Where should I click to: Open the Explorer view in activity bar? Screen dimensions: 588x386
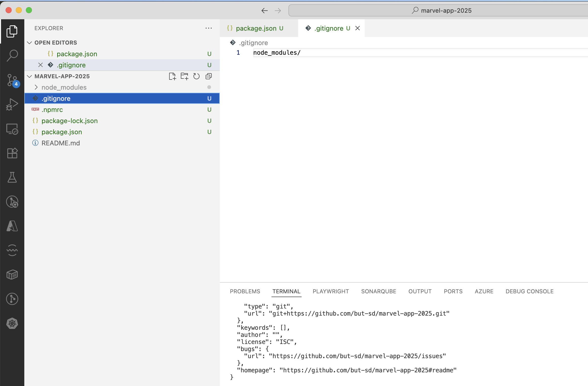click(12, 31)
